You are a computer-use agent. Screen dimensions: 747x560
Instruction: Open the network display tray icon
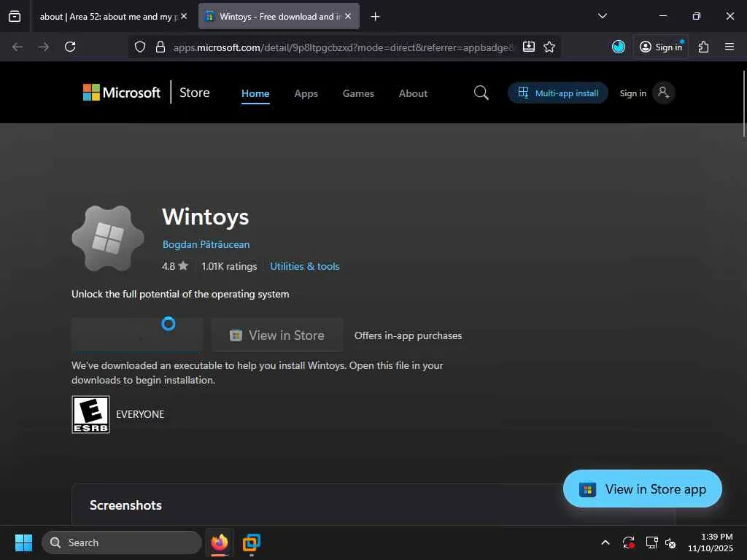coord(651,542)
